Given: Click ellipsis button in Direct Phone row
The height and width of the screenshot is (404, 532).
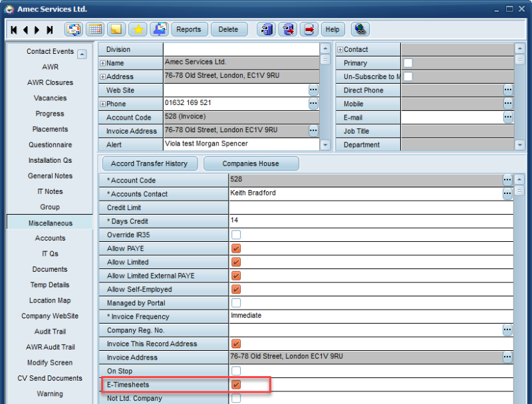Looking at the screenshot, I should pos(508,90).
